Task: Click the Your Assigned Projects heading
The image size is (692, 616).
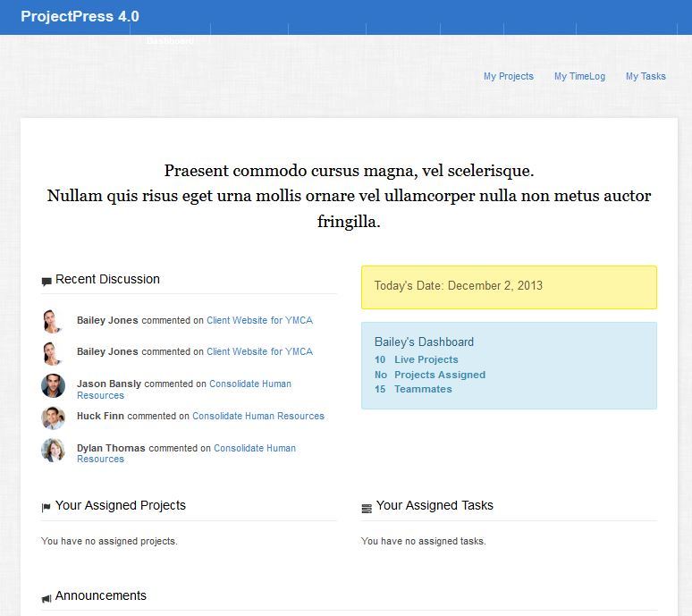Action: (121, 505)
